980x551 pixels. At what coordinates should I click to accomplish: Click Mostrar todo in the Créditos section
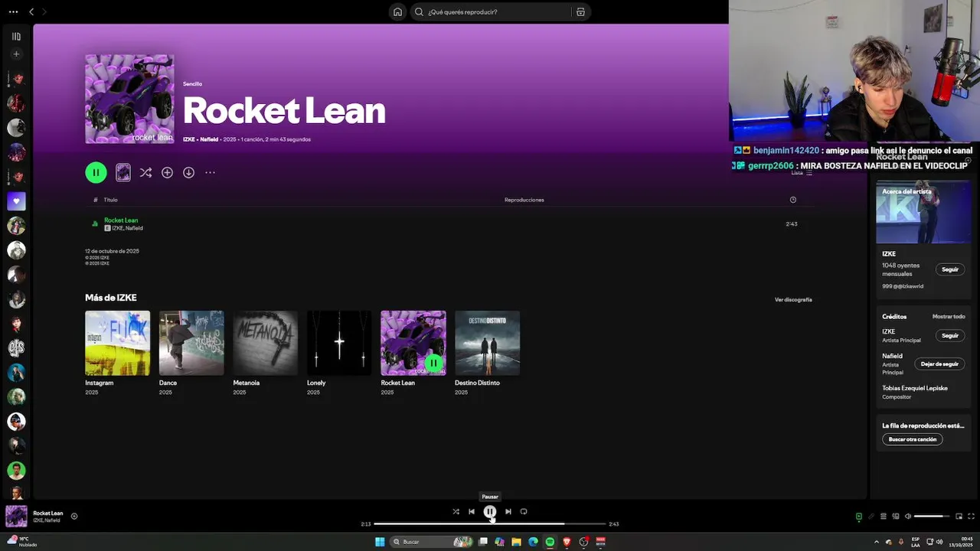point(949,316)
